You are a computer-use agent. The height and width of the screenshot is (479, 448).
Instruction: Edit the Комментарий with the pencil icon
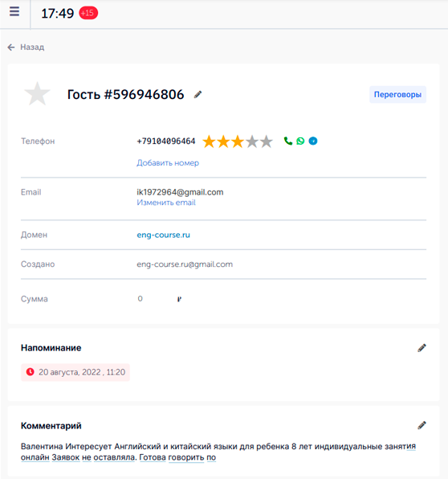pyautogui.click(x=422, y=425)
